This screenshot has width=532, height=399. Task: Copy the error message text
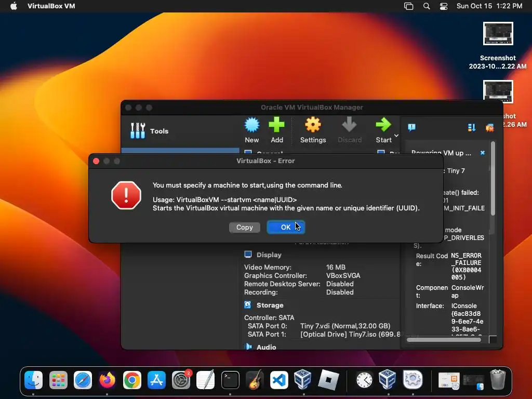pyautogui.click(x=245, y=228)
